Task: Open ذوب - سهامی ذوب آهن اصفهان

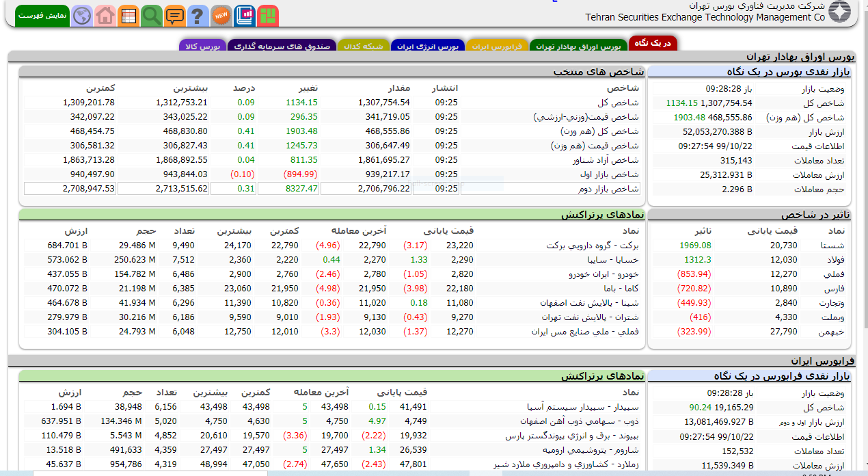Action: click(x=580, y=421)
